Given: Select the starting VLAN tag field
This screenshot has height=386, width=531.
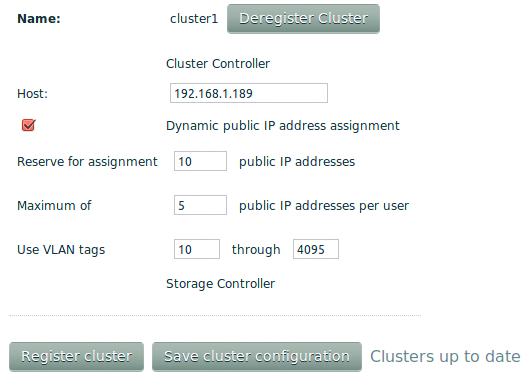Looking at the screenshot, I should (197, 249).
